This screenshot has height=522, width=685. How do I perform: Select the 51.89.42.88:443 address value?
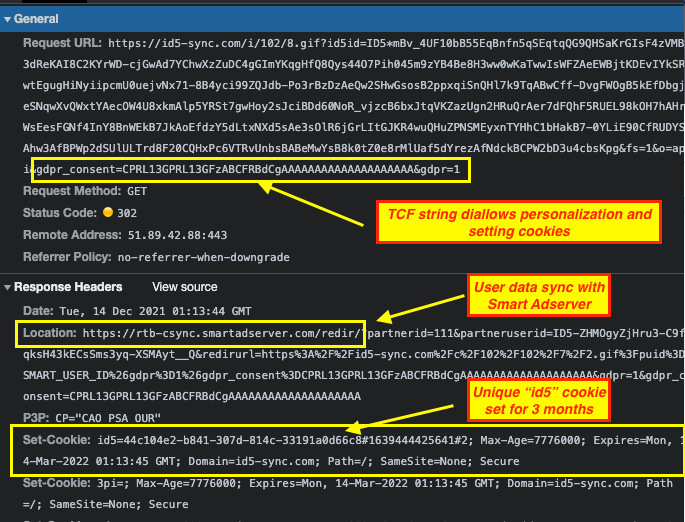pos(177,235)
